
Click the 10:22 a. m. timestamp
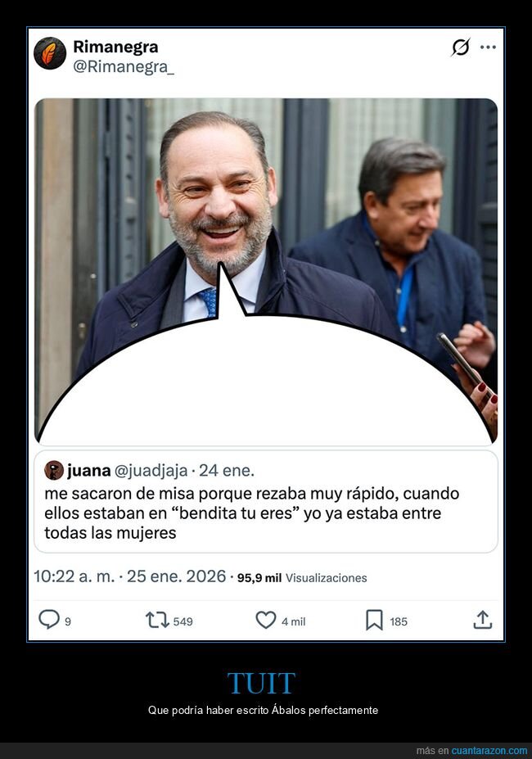tap(74, 576)
